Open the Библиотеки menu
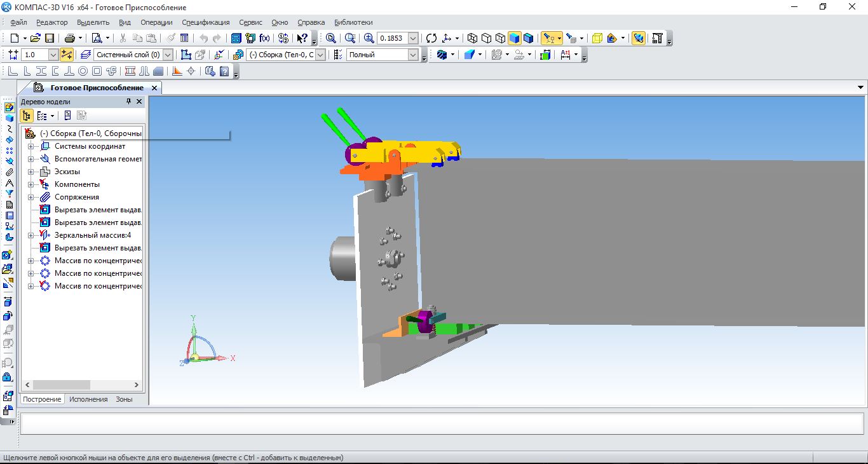The image size is (868, 464). click(354, 22)
